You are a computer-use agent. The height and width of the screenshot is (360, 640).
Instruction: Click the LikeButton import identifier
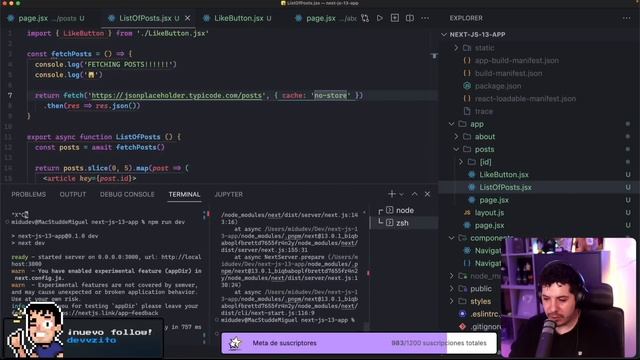click(x=83, y=33)
